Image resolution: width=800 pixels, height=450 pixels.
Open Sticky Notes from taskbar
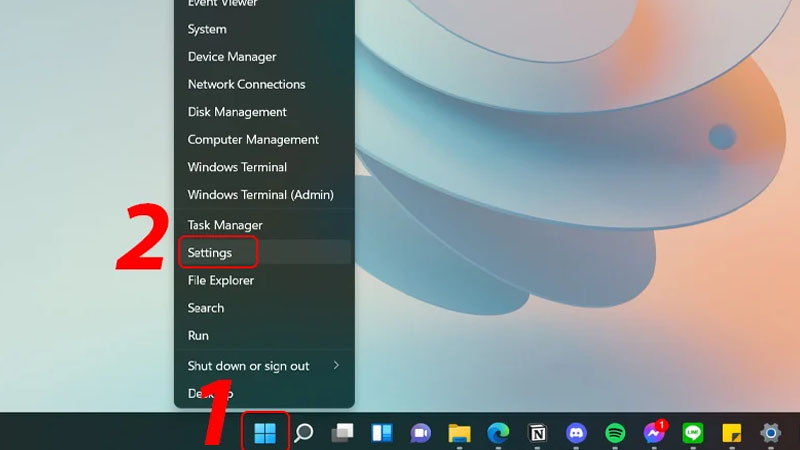(732, 433)
